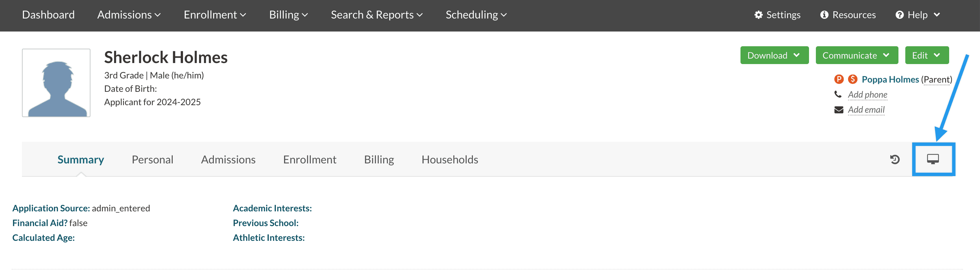980x272 pixels.
Task: Click the history clock icon
Action: pyautogui.click(x=895, y=159)
